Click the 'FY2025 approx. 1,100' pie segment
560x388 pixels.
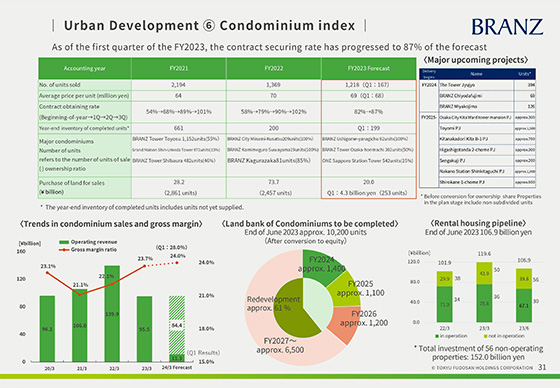click(x=346, y=289)
